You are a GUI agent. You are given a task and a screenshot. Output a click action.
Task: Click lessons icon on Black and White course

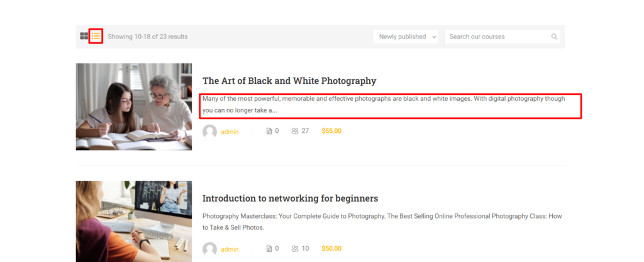point(269,132)
